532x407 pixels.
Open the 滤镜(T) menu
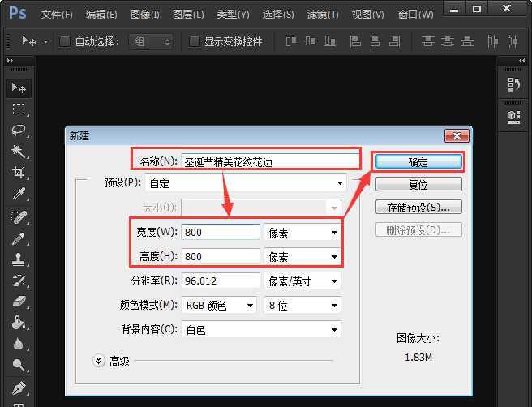coord(323,15)
